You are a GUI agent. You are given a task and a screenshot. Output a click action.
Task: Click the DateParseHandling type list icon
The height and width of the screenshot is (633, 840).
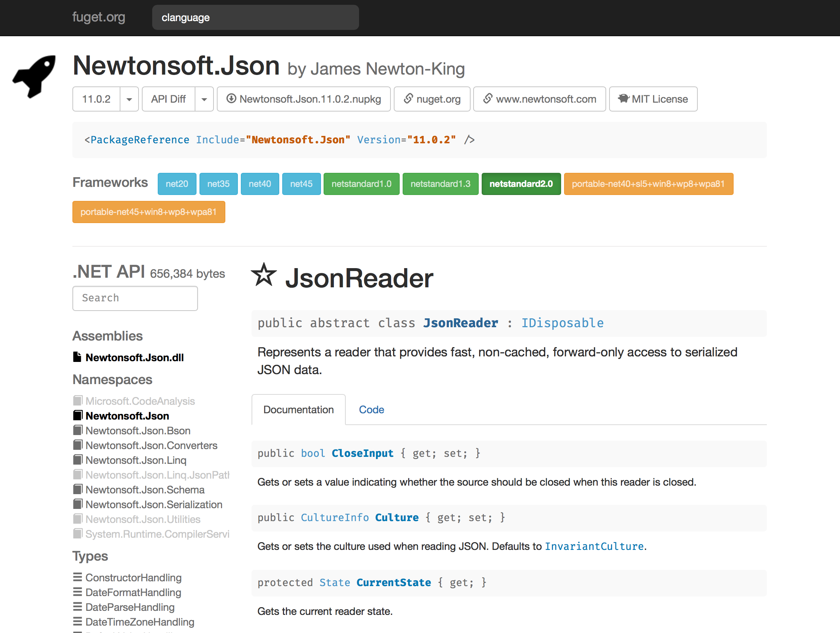(78, 607)
